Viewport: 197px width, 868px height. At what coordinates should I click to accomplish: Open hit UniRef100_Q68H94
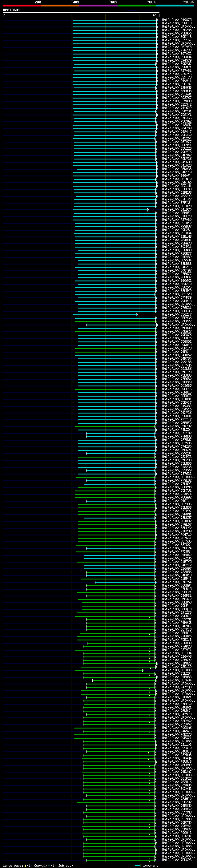[x=177, y=586]
